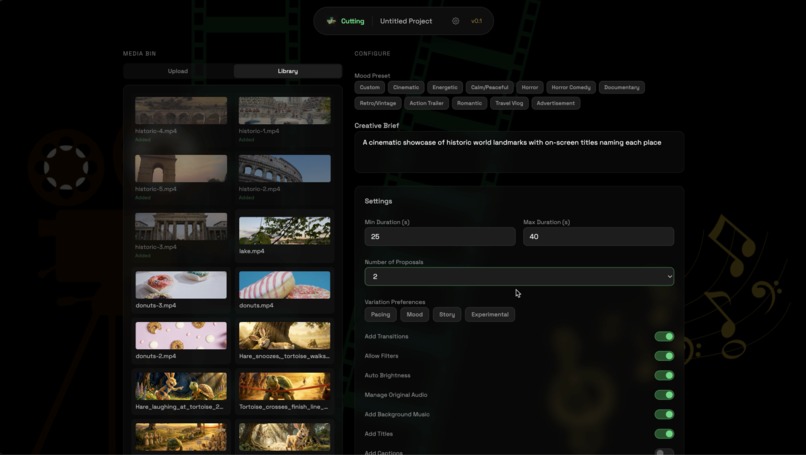The height and width of the screenshot is (455, 806).
Task: Choose the Action Trailer mood preset
Action: coord(427,103)
